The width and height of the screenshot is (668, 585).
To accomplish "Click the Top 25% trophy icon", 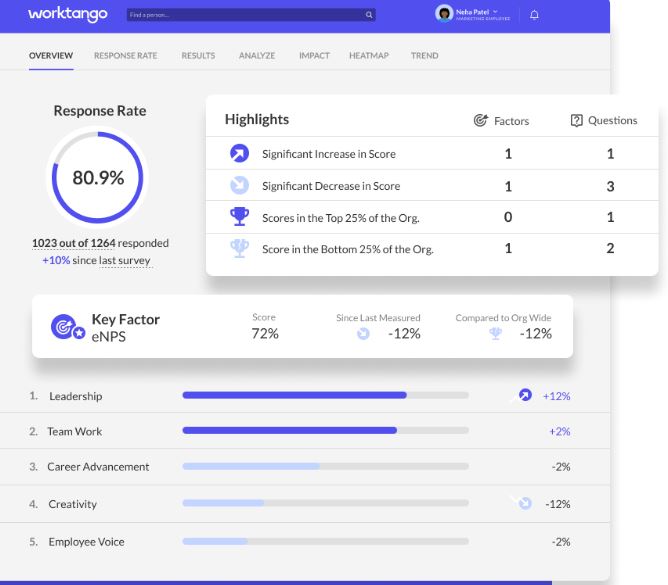I will click(239, 216).
